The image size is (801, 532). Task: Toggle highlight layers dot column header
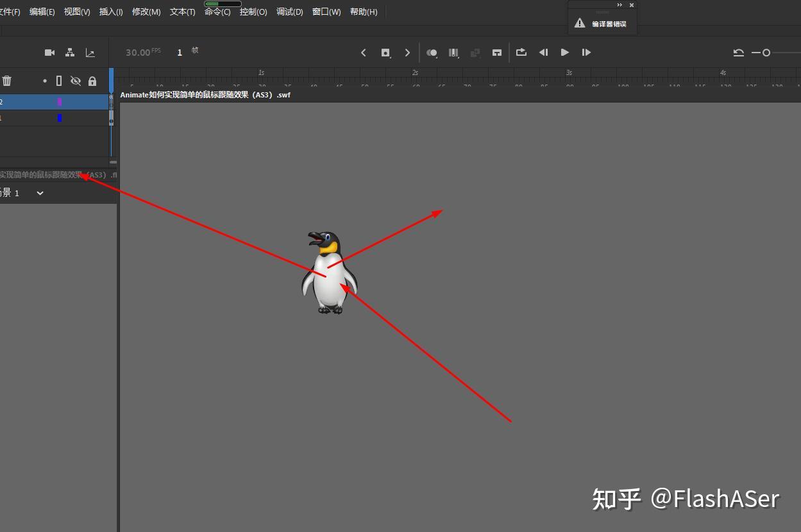[x=44, y=81]
